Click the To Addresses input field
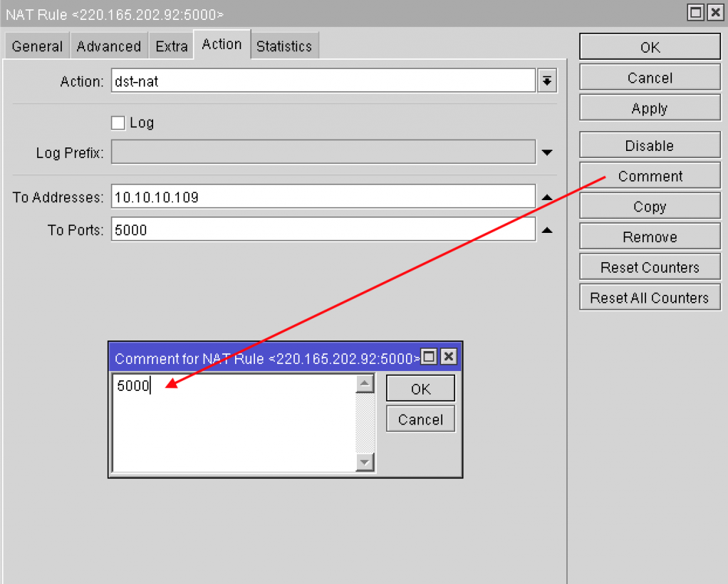Image resolution: width=728 pixels, height=584 pixels. click(x=322, y=197)
